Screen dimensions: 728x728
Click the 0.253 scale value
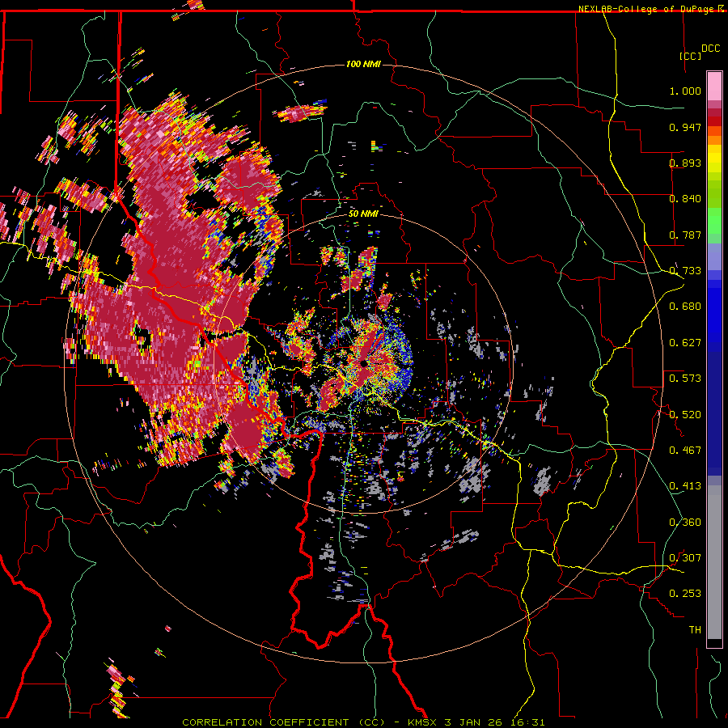point(685,594)
